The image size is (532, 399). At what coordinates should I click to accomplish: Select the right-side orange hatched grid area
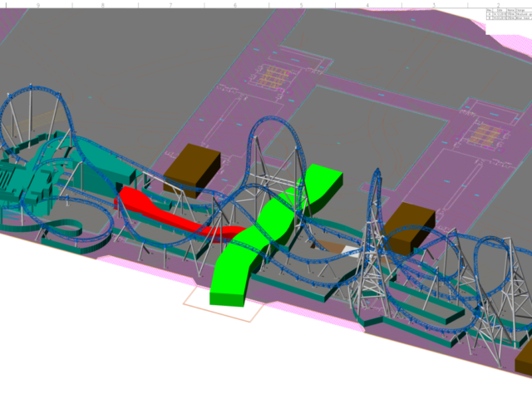click(485, 135)
